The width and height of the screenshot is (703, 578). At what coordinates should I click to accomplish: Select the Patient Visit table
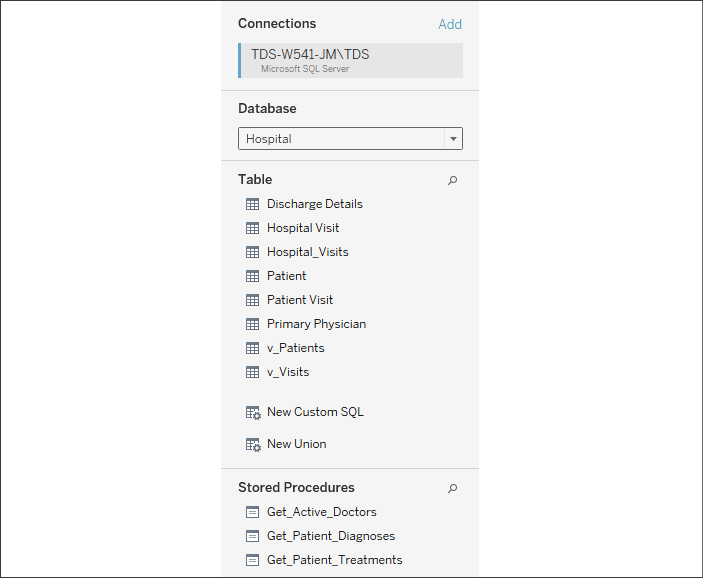tap(300, 300)
